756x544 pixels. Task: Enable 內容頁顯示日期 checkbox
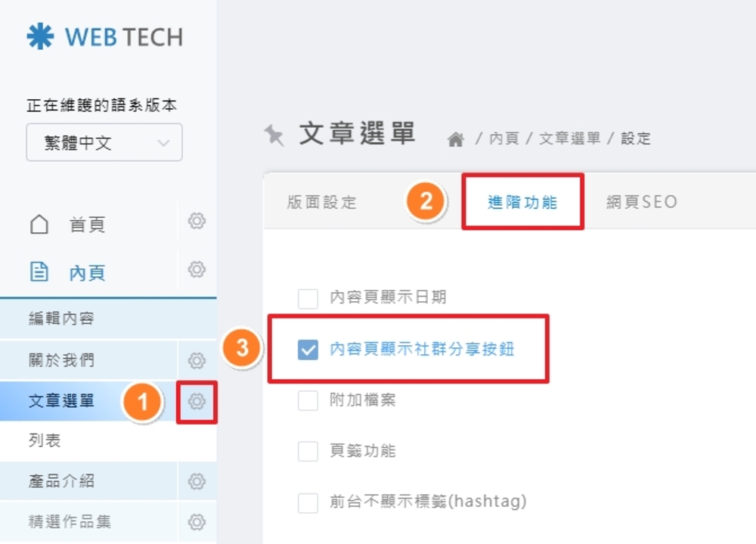[x=308, y=298]
